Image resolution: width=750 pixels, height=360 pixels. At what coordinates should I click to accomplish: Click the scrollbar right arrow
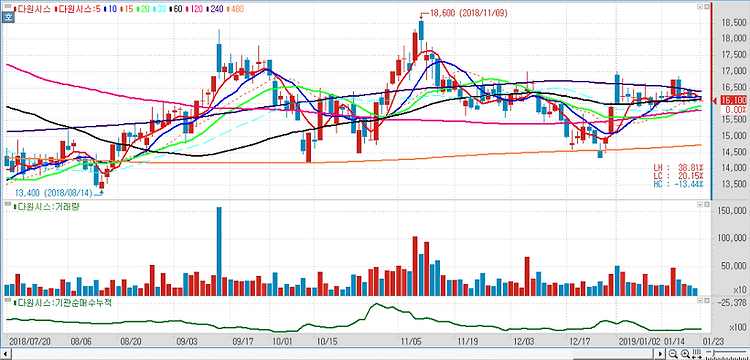[x=660, y=354]
